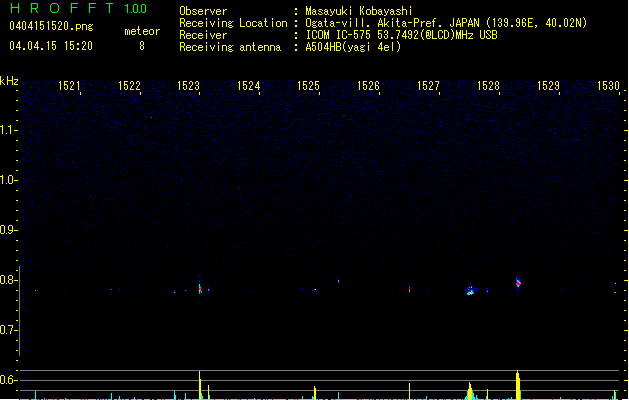Click the antenna A504HB(yagi 4el) text
The height and width of the screenshot is (400, 629).
[x=353, y=47]
